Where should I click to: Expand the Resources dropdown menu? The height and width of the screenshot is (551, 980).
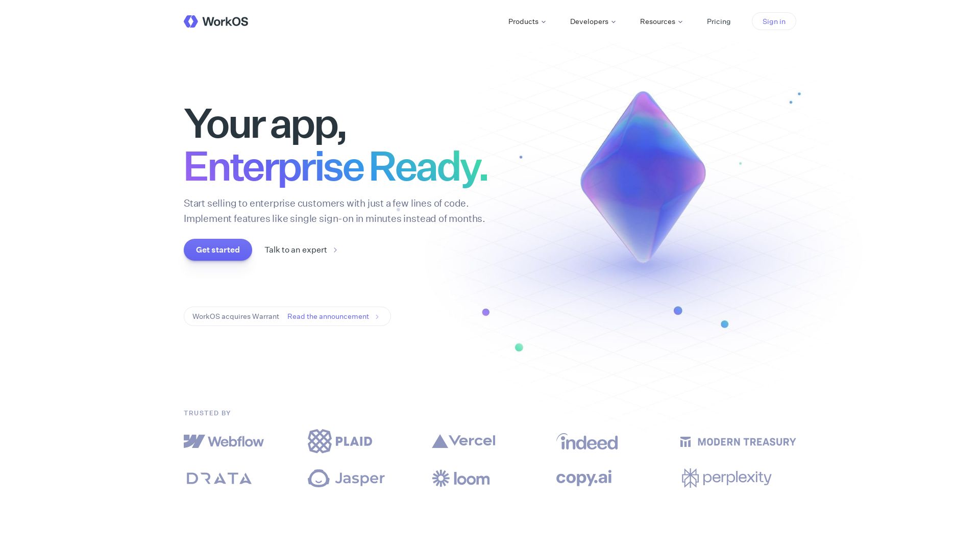tap(660, 21)
